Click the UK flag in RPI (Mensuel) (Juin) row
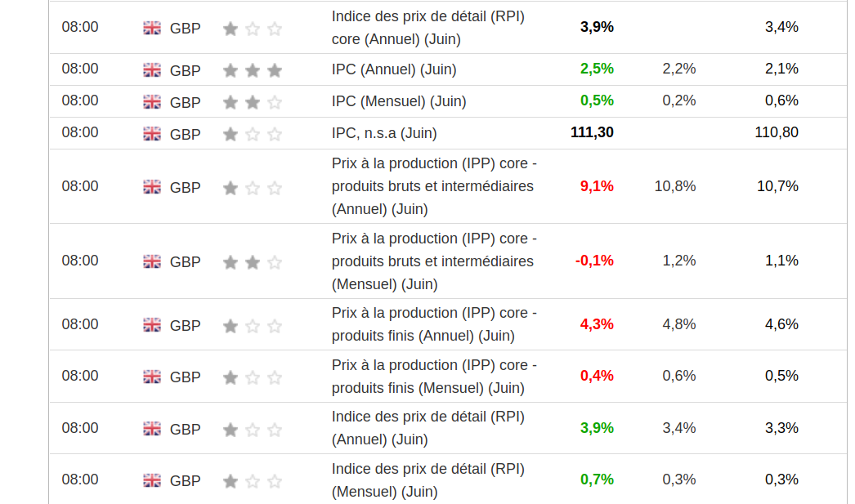855x504 pixels. click(152, 481)
